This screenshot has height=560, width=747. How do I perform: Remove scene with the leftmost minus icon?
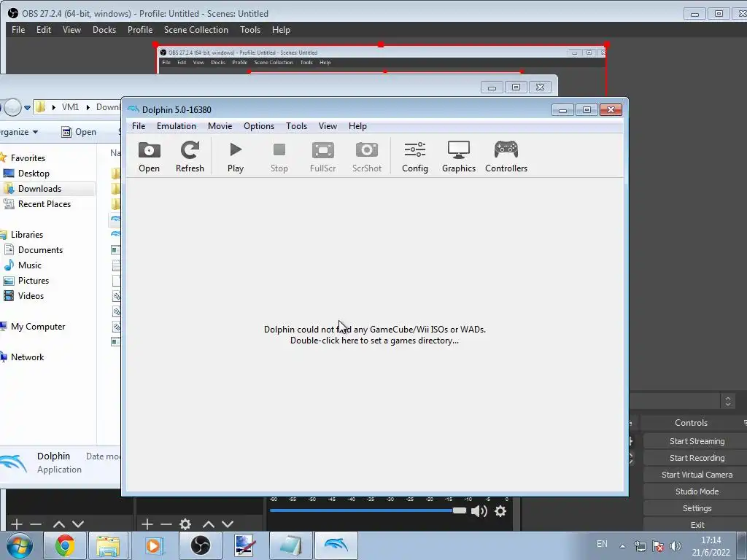36,524
